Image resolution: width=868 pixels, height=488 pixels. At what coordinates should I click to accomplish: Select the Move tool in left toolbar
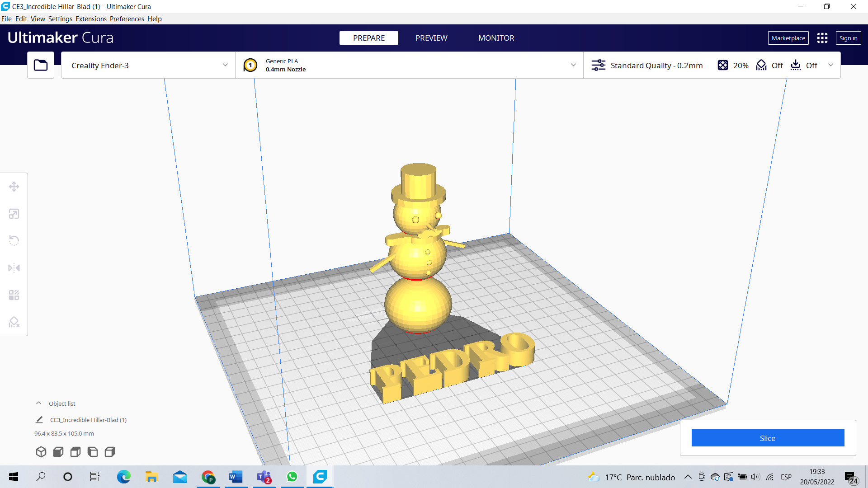14,187
